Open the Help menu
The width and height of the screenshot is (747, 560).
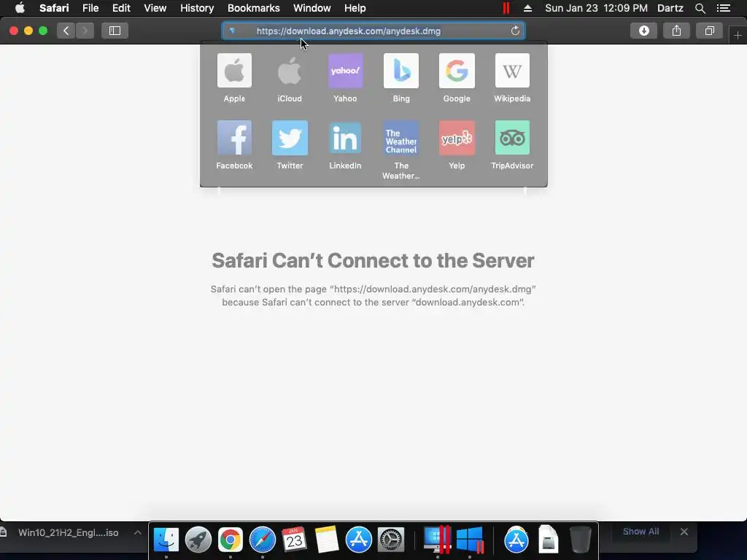[355, 8]
